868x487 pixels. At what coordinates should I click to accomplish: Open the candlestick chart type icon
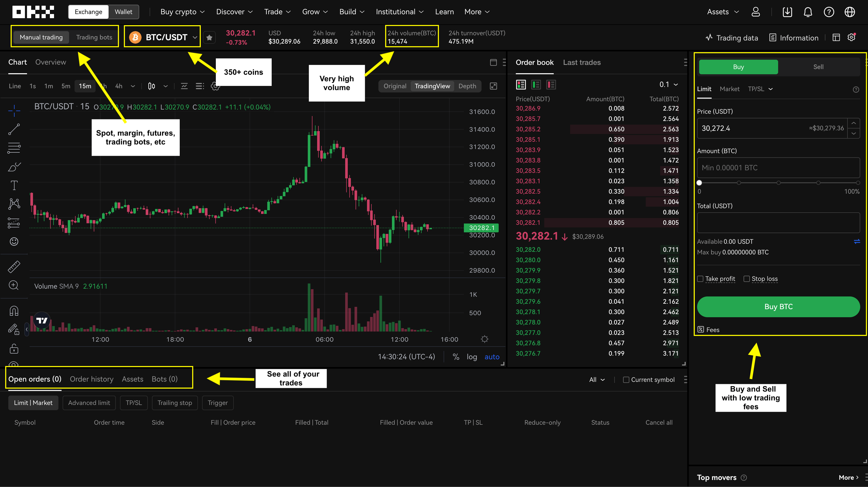152,86
